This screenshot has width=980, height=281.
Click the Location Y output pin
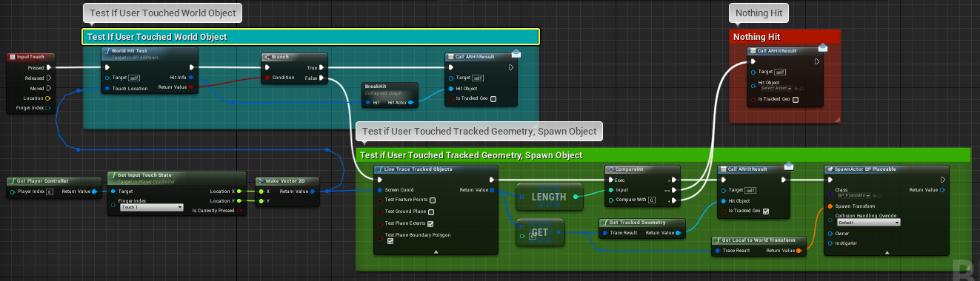(240, 200)
